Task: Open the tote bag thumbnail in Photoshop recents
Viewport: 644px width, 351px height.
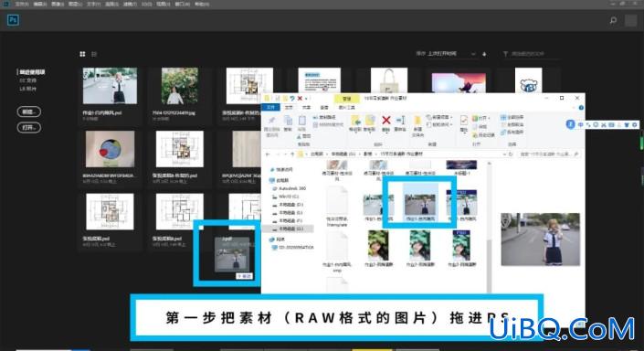Action: (x=389, y=81)
